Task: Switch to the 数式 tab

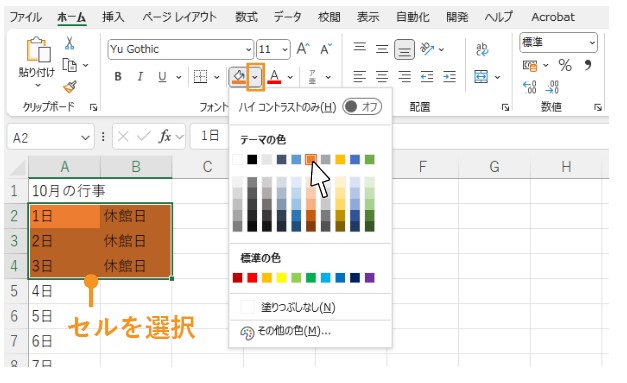Action: pyautogui.click(x=246, y=17)
